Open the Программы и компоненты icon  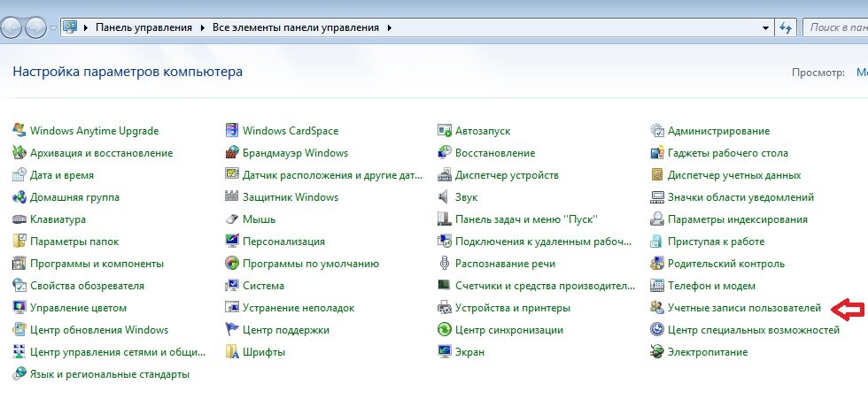(x=19, y=263)
